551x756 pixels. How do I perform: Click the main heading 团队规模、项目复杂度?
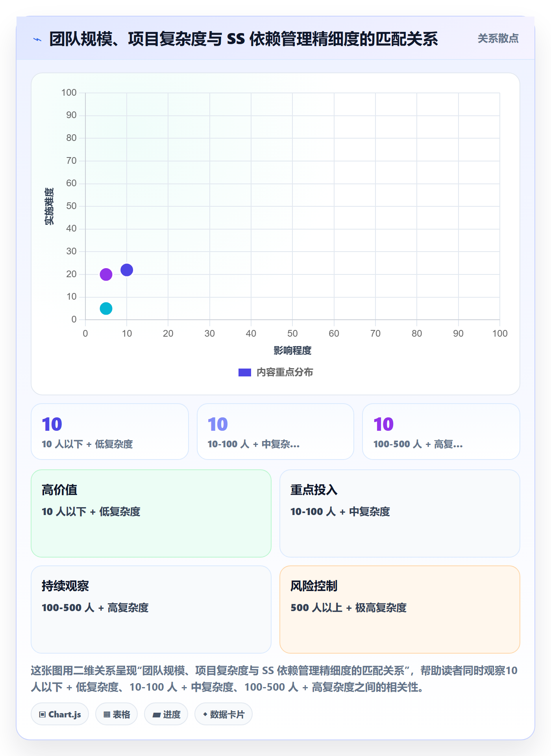click(244, 39)
